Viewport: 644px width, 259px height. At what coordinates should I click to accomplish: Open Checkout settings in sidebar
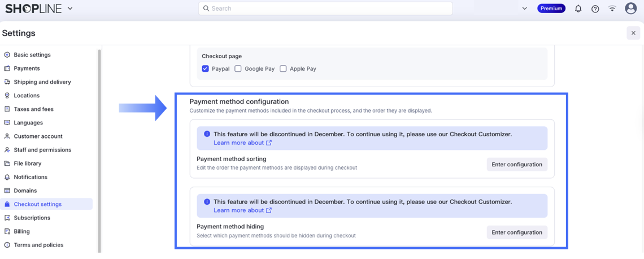[37, 204]
